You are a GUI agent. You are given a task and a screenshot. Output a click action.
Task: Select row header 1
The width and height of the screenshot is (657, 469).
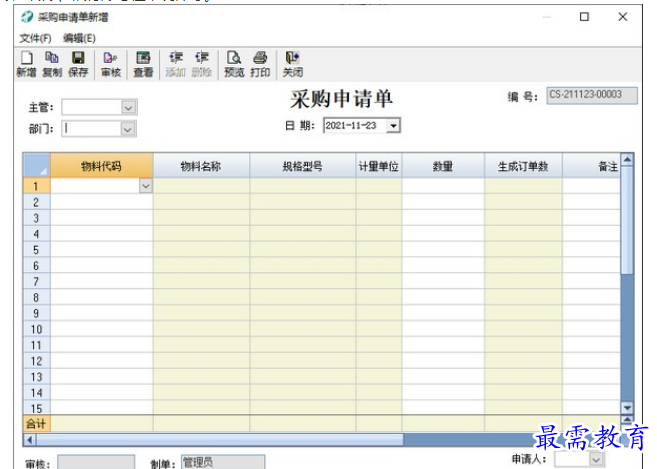point(36,186)
